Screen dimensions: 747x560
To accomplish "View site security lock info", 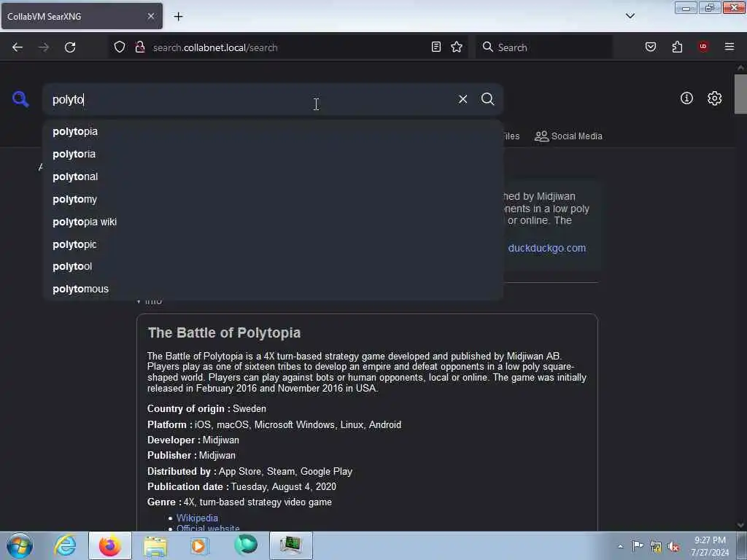I will click(139, 47).
